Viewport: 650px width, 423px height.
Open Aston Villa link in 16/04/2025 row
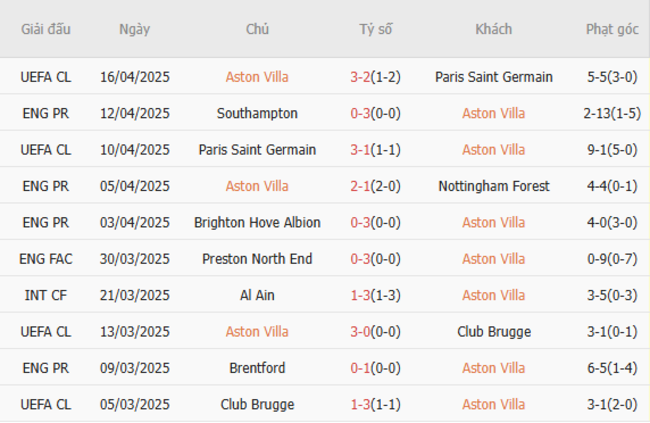257,77
